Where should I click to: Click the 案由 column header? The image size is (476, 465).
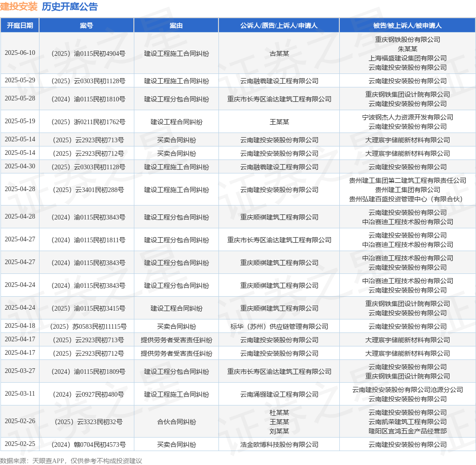(x=176, y=26)
